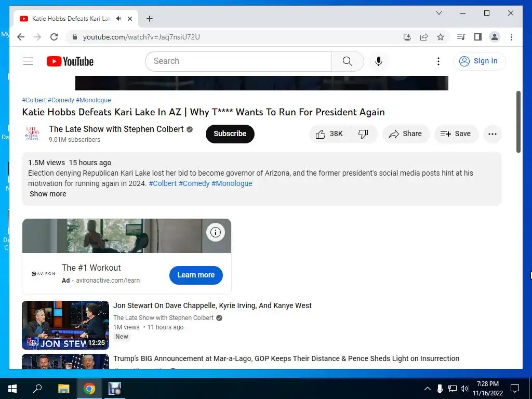
Task: Click Chrome icon on taskbar
Action: pos(89,389)
